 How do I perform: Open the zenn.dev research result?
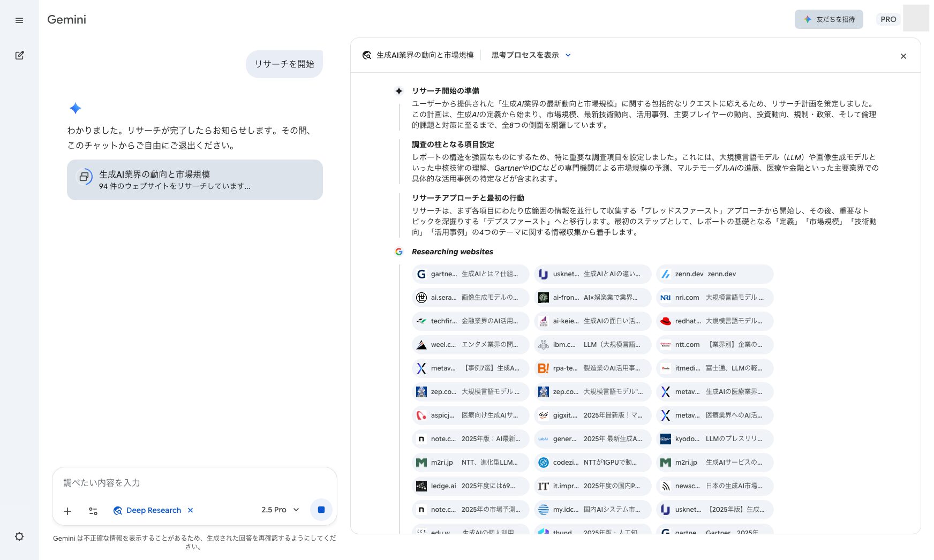pyautogui.click(x=714, y=274)
